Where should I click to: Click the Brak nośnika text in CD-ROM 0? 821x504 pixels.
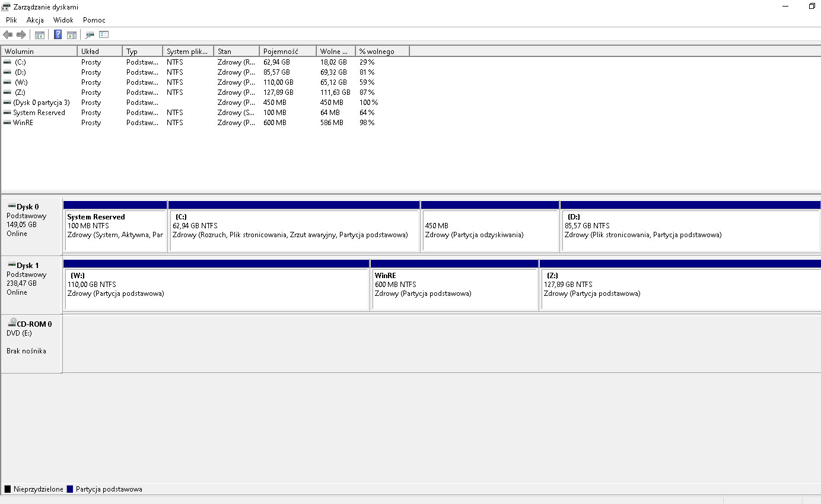coord(26,351)
